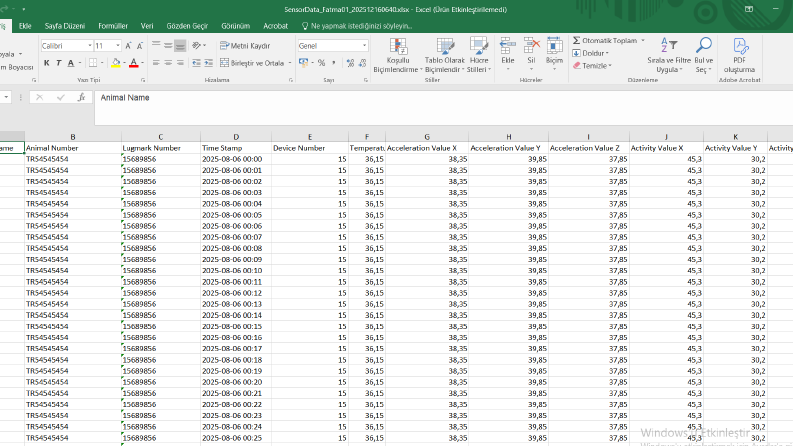Screen dimensions: 793x446
Task: Toggle italic (T) formatting
Action: click(59, 63)
